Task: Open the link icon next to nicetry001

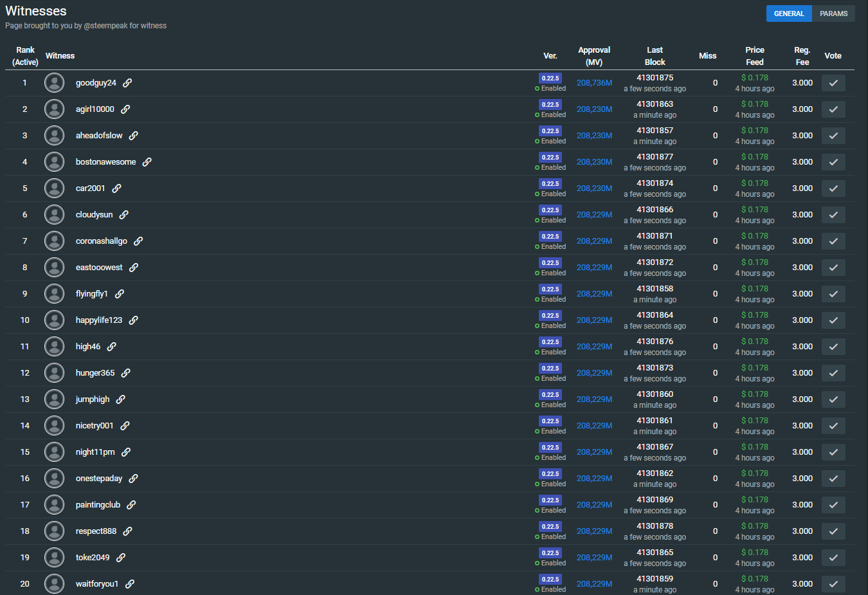Action: pos(125,426)
